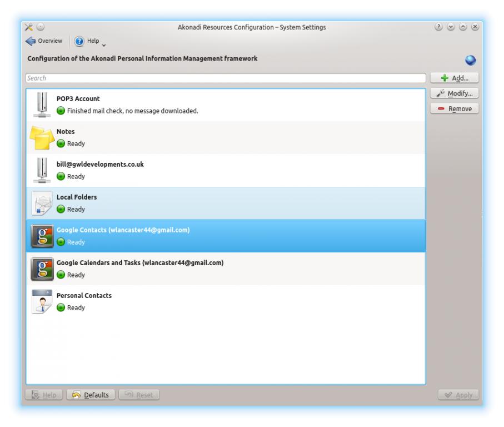Screen dimensions: 504x427
Task: Click the green Ready status indicator under Notes
Action: (x=61, y=143)
